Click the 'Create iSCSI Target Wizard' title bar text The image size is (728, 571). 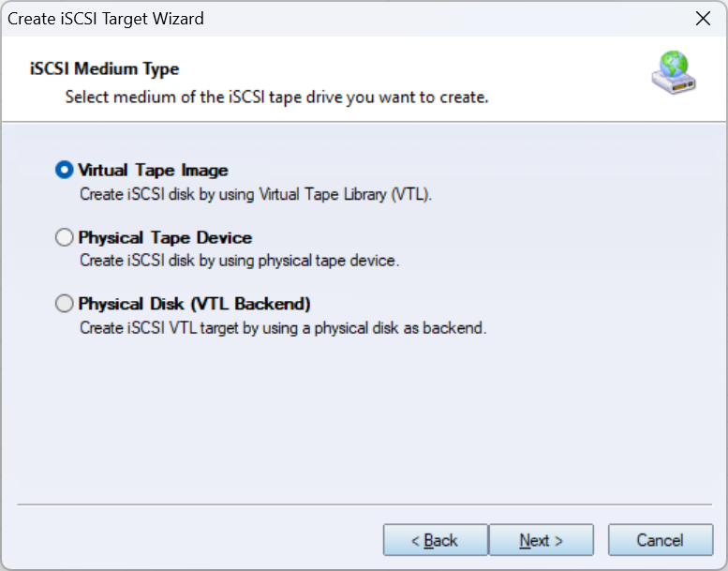click(106, 19)
